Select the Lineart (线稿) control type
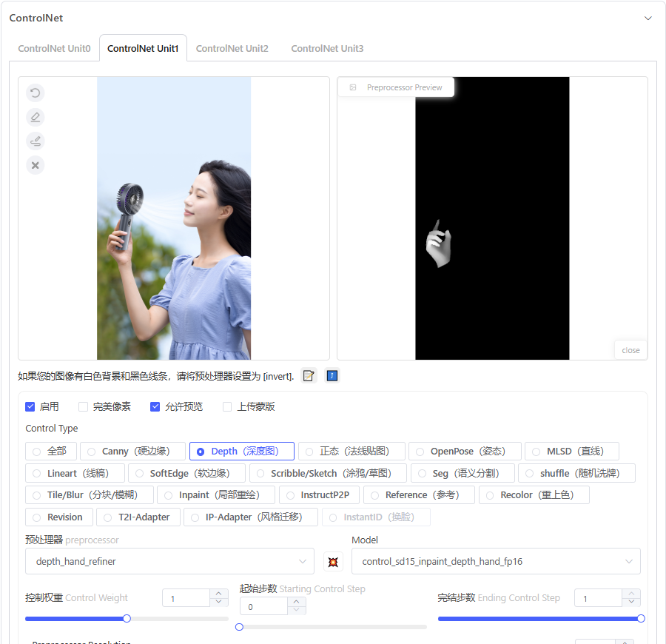Screen dimensions: 666x644 (x=75, y=473)
